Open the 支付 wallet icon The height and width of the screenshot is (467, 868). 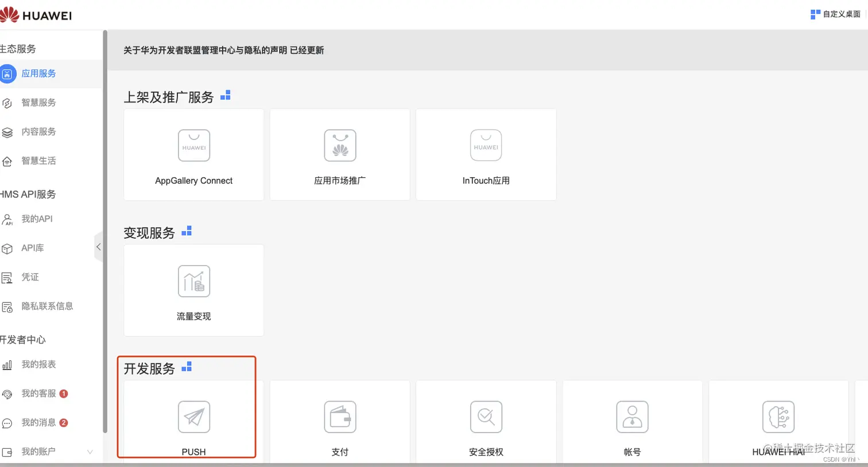[340, 417]
